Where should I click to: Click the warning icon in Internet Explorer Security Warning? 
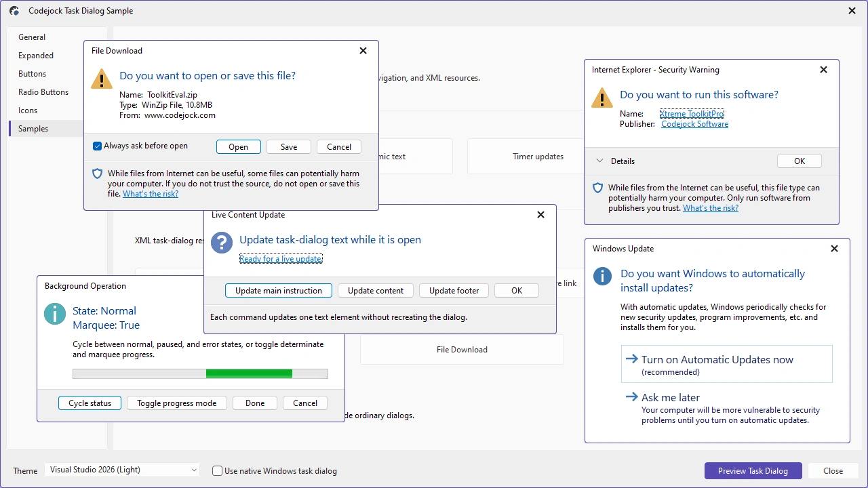602,98
